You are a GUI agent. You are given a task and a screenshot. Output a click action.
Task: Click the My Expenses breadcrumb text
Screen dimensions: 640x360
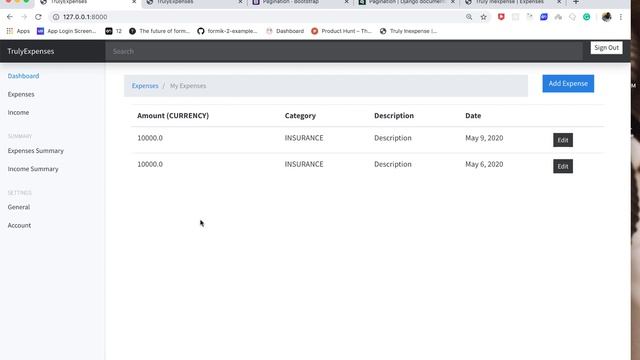(x=188, y=86)
